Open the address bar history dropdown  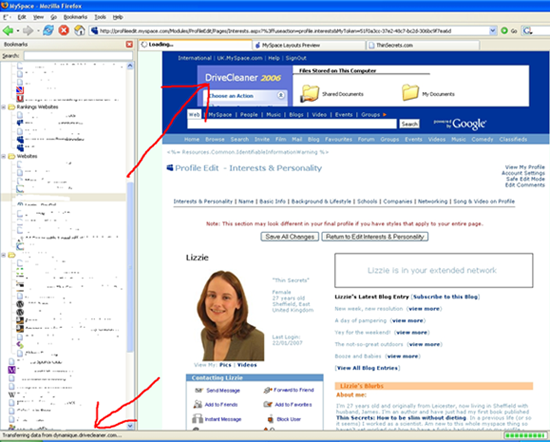493,31
